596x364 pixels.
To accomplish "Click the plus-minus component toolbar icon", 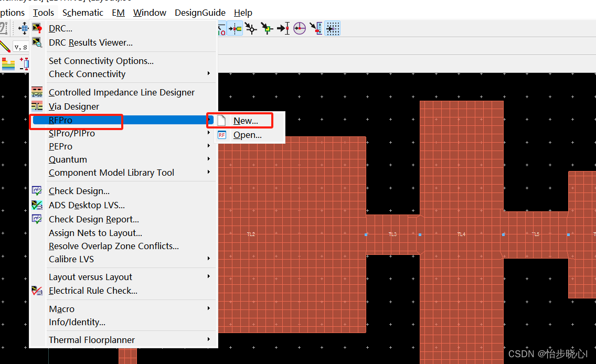I will [24, 64].
